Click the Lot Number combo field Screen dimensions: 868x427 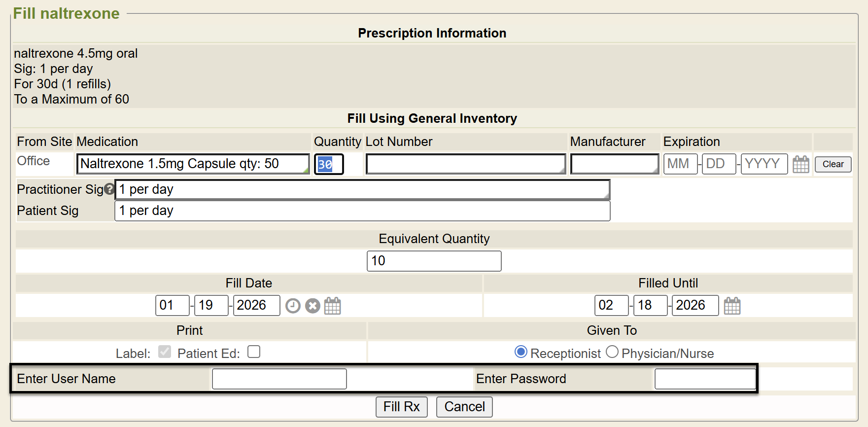[465, 164]
